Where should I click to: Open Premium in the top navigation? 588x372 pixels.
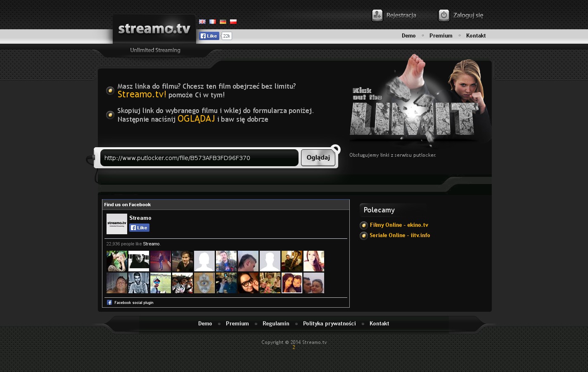(x=441, y=36)
